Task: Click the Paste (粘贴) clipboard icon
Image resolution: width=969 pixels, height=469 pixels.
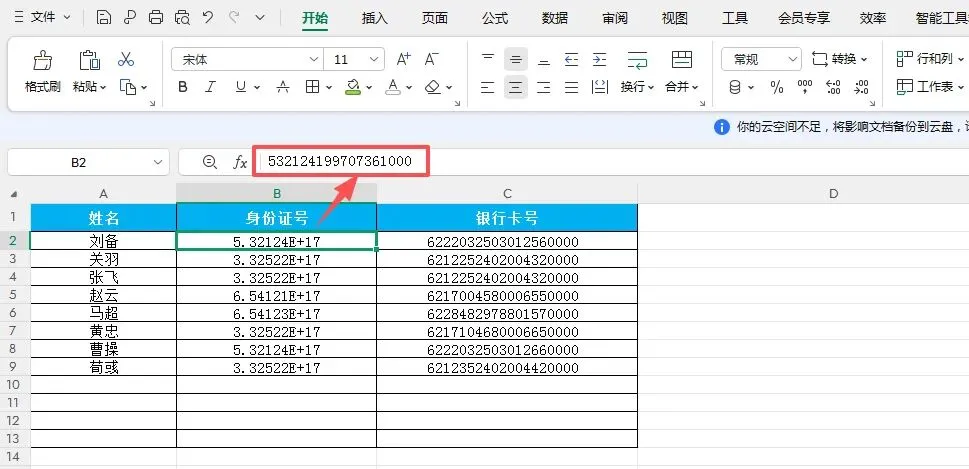Action: 90,61
